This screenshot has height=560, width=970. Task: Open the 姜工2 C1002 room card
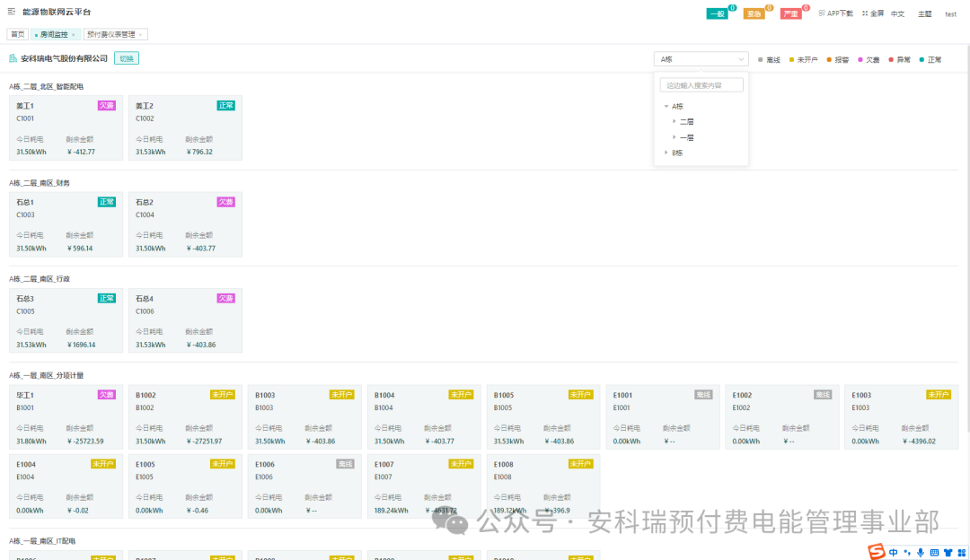185,128
